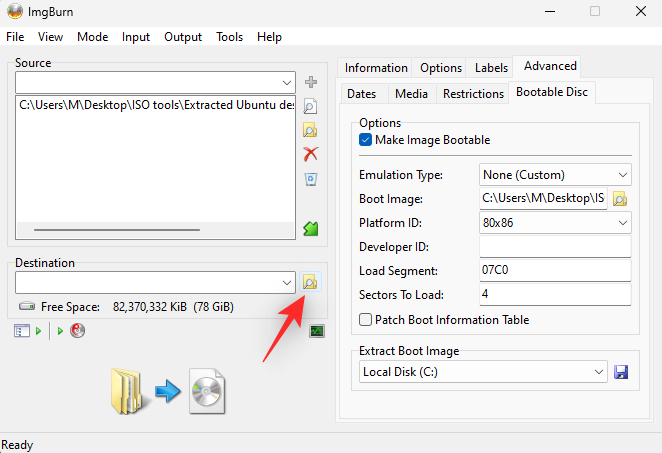
Task: Click the add source plus icon
Action: [311, 82]
